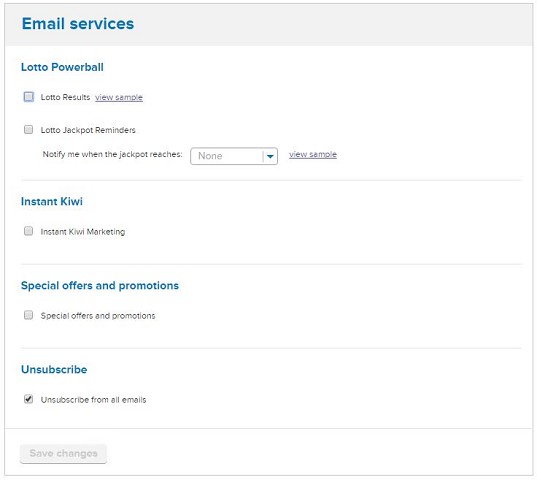Click the Save changes button
This screenshot has width=537, height=480.
[x=63, y=453]
